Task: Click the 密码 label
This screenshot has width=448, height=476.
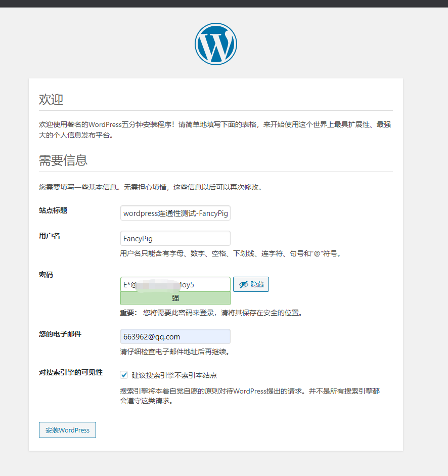Action: tap(46, 275)
